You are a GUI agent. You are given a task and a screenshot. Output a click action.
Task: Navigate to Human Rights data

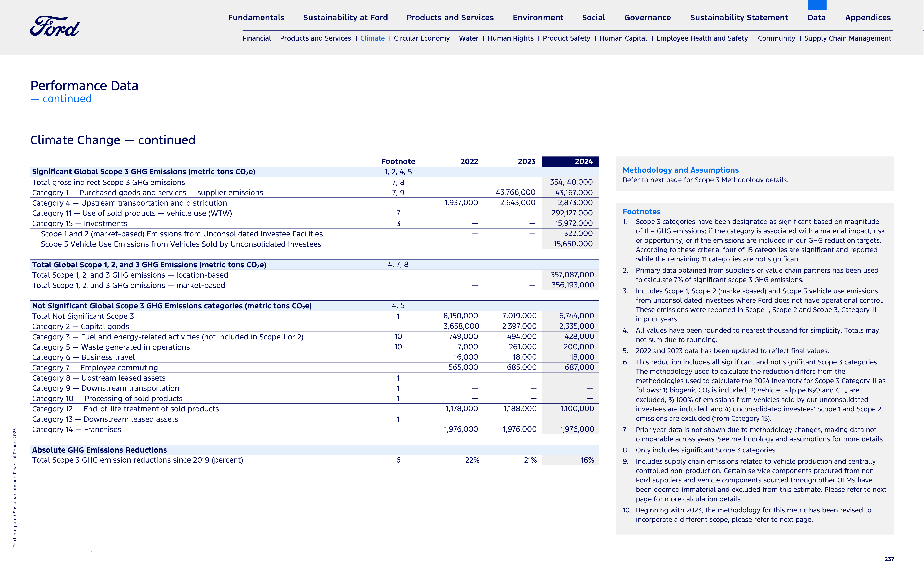tap(511, 38)
